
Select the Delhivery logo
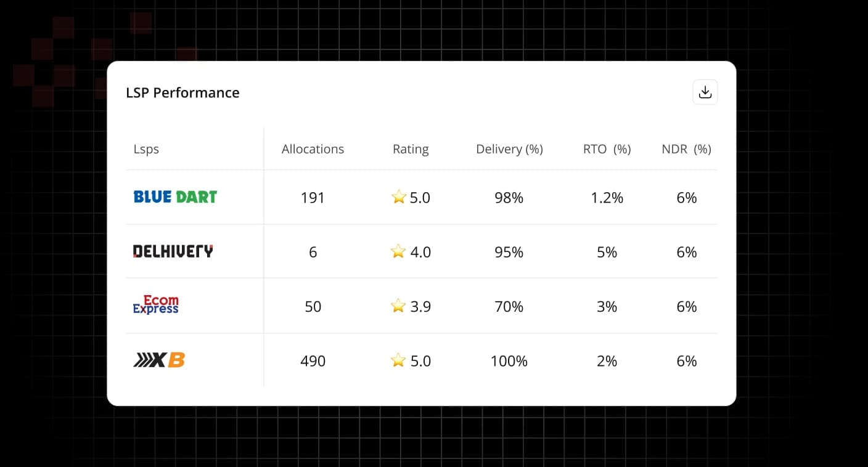click(173, 251)
